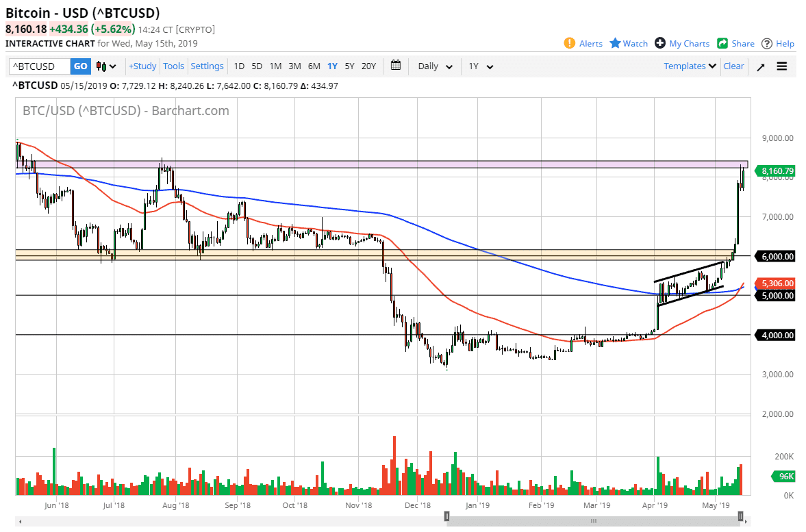Screen dimensions: 806x532
Task: Open the Tools menu
Action: click(173, 66)
